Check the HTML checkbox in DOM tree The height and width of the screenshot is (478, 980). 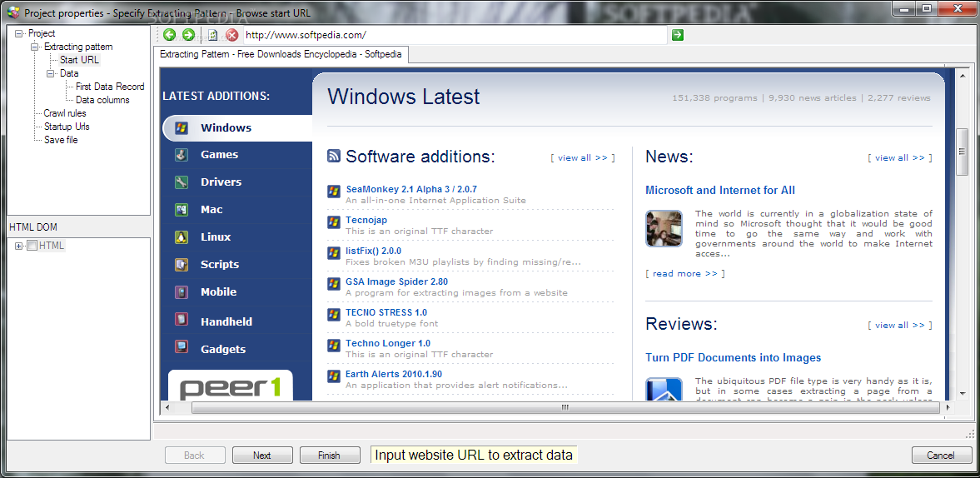(x=32, y=246)
